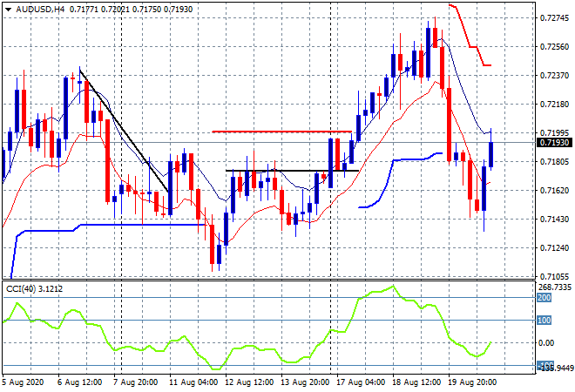Select the 13 Aug 20:00 time label

(305, 382)
